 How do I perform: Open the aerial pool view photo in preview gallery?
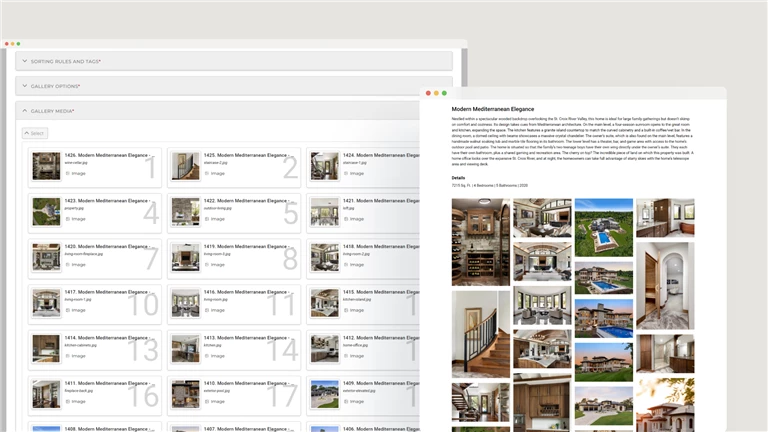tap(603, 227)
